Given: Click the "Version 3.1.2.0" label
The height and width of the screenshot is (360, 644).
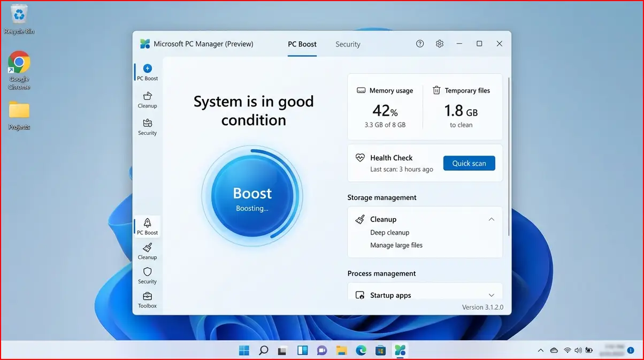Looking at the screenshot, I should (482, 308).
